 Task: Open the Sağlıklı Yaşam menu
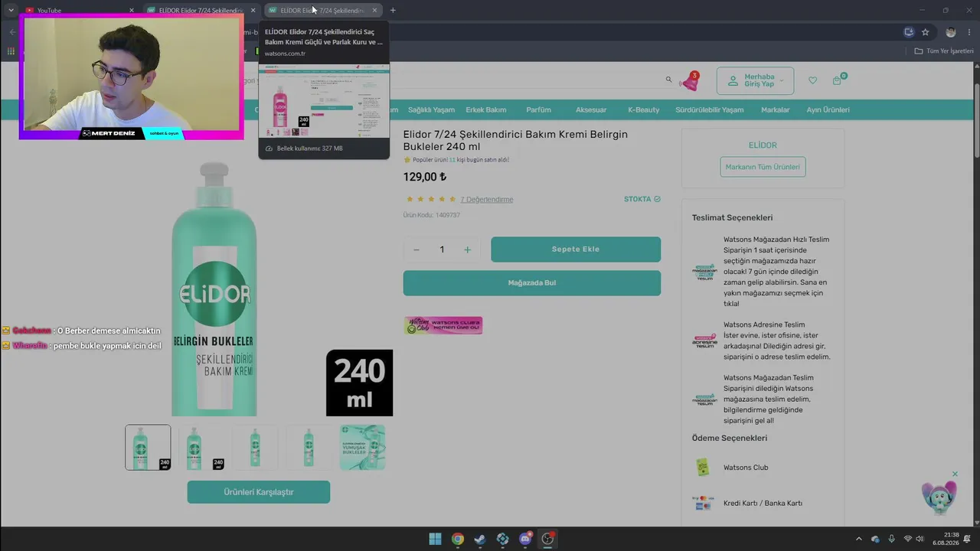[x=431, y=109]
